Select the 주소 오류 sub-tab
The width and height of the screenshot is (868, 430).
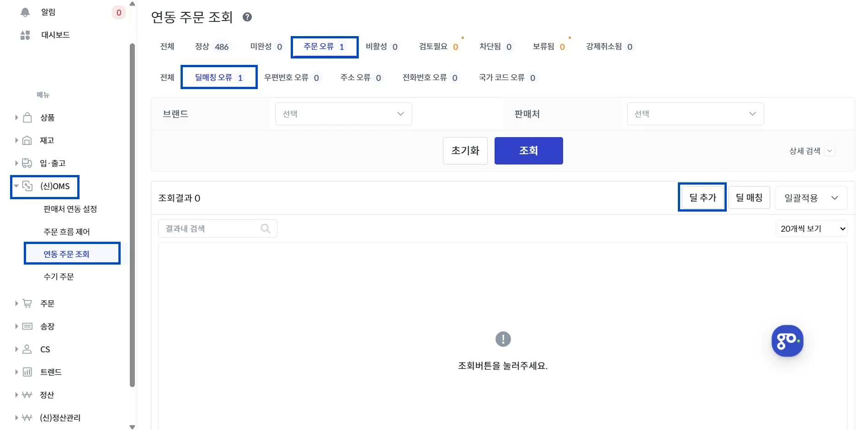(x=361, y=78)
